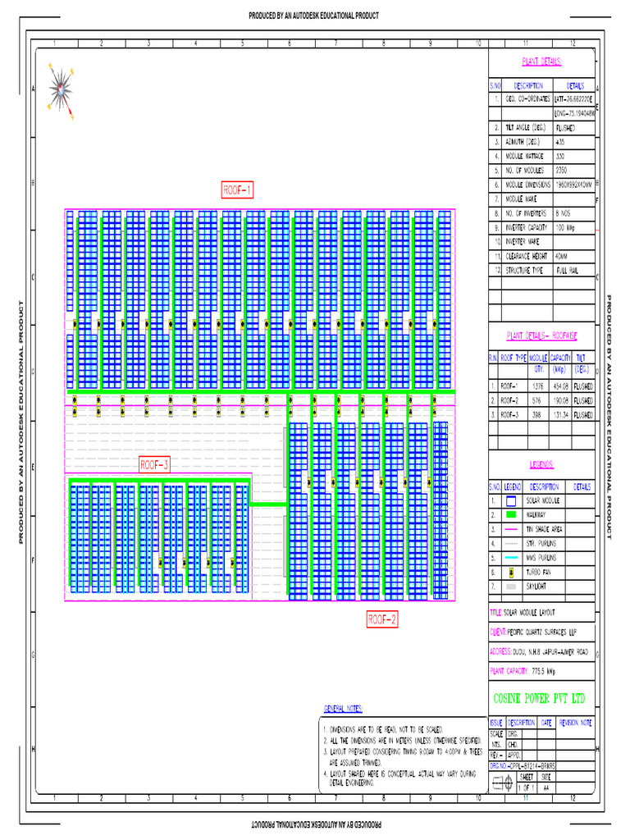
Task: Click ROOF-1 in the roofwise table
Action: [x=509, y=386]
